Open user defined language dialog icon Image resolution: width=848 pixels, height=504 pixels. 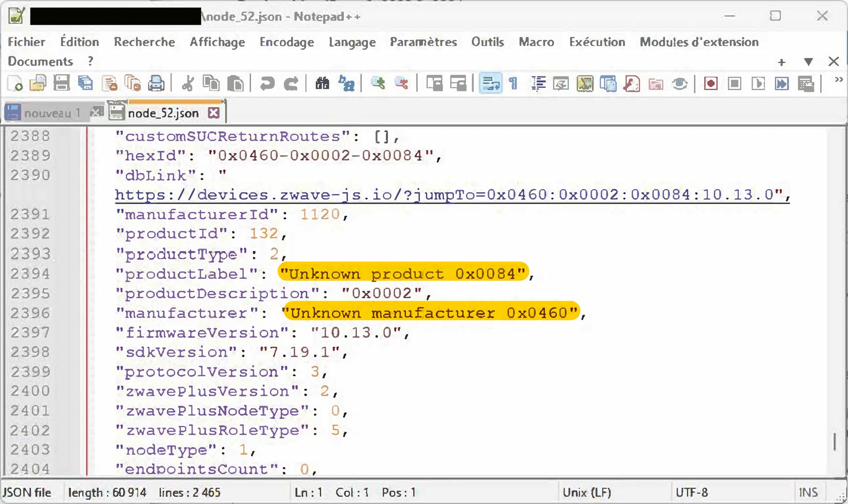tap(561, 83)
